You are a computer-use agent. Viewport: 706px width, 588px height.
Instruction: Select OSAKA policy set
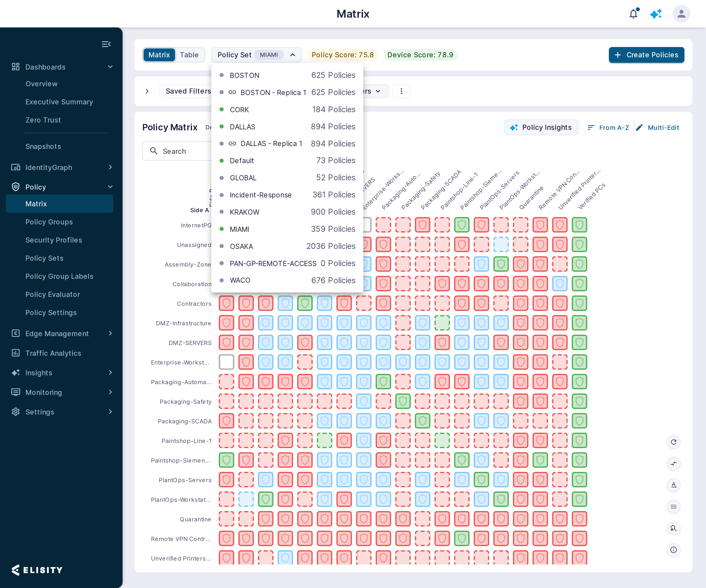pos(287,246)
